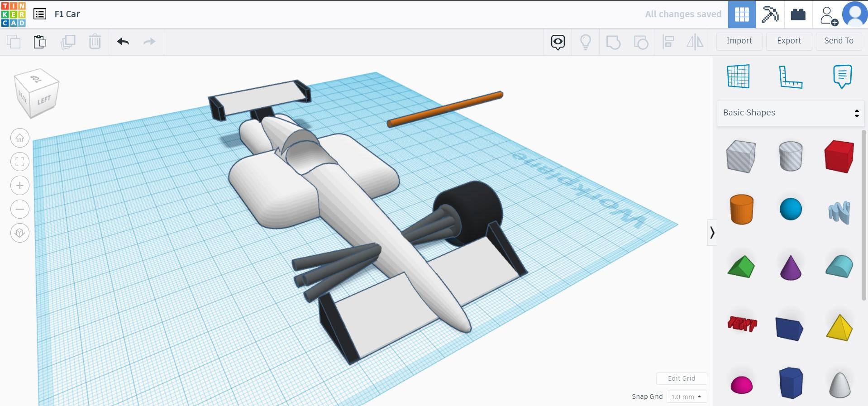Click the Mirror tool icon

[695, 42]
